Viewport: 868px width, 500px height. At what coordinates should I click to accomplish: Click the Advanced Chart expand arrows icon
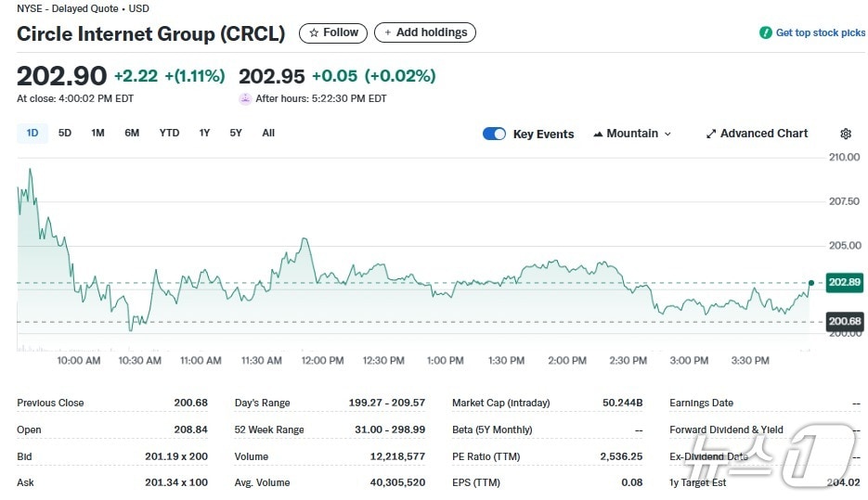click(x=711, y=134)
